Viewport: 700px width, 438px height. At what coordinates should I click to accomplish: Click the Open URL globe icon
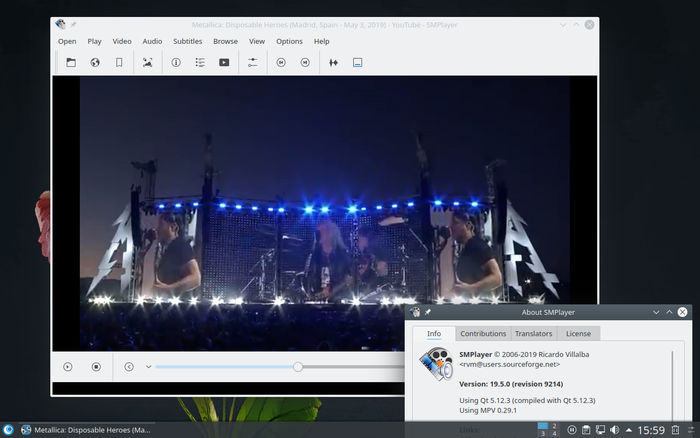coord(95,62)
